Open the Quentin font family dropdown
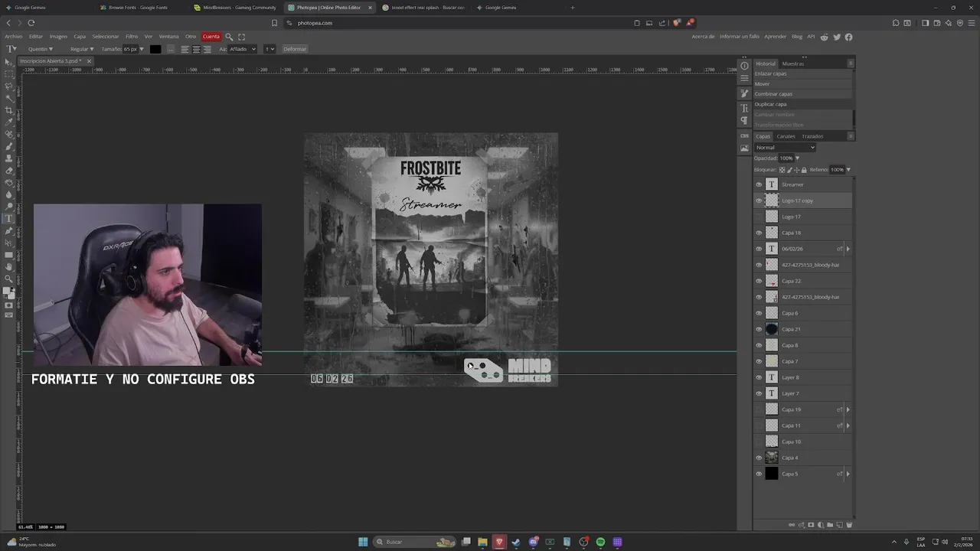The height and width of the screenshot is (551, 980). coord(40,49)
